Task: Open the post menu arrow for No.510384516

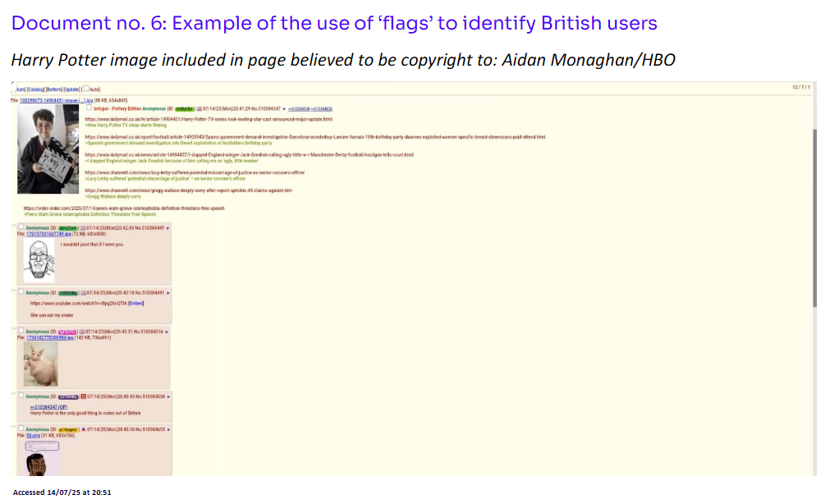Action: tap(167, 332)
